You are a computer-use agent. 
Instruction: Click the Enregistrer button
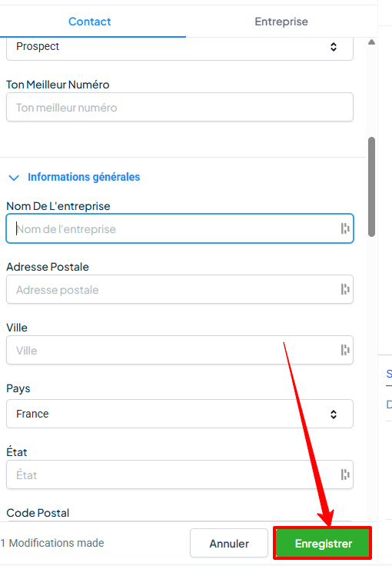point(323,543)
